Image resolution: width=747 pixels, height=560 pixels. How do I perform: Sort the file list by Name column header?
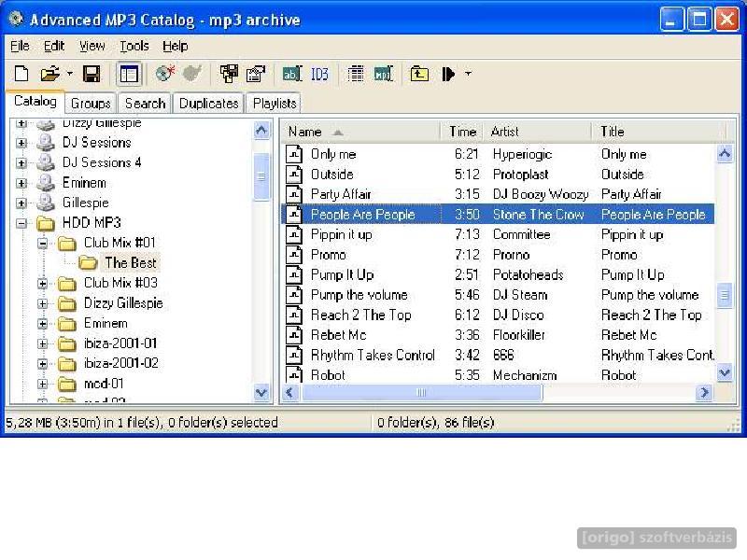click(x=359, y=132)
